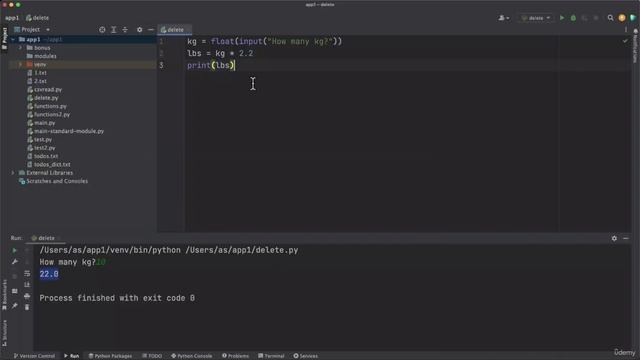
Task: Open functions.py file
Action: [x=50, y=106]
